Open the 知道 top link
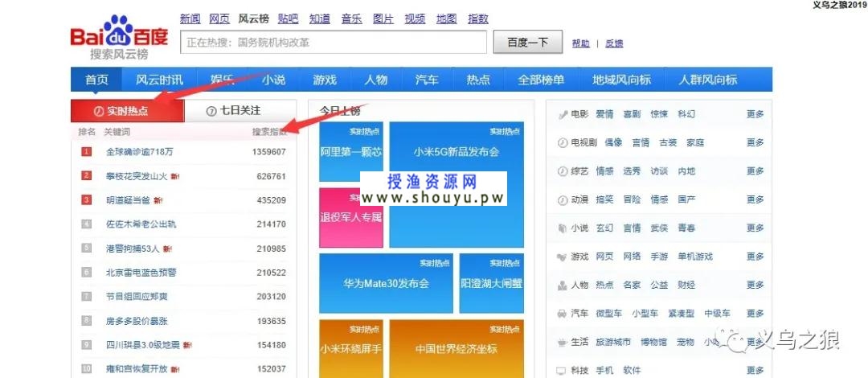868x378 pixels. pyautogui.click(x=320, y=18)
